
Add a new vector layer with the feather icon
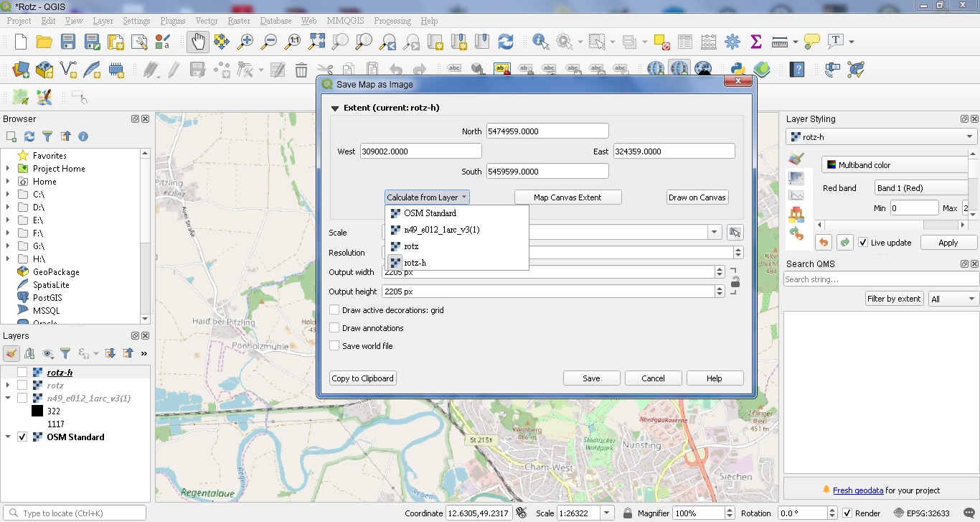[92, 70]
